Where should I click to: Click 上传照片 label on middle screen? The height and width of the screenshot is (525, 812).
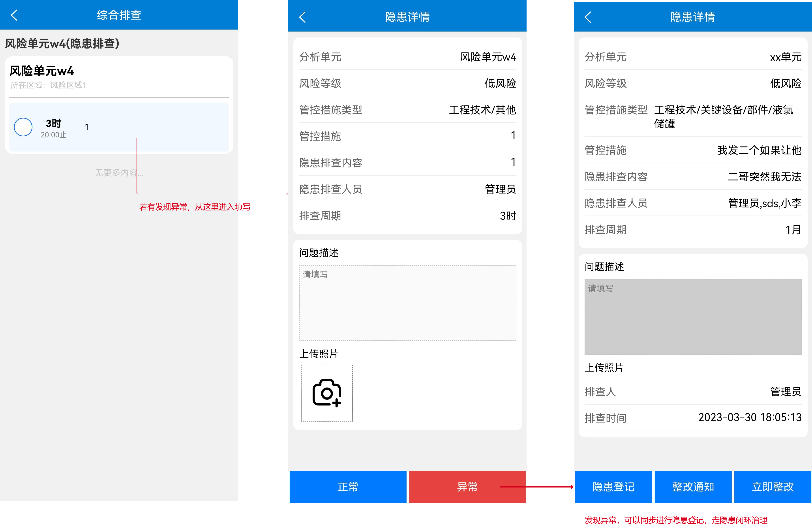318,354
